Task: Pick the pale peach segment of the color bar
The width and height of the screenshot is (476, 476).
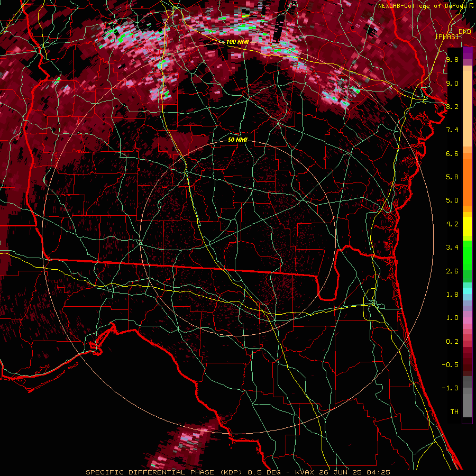Action: pyautogui.click(x=467, y=109)
